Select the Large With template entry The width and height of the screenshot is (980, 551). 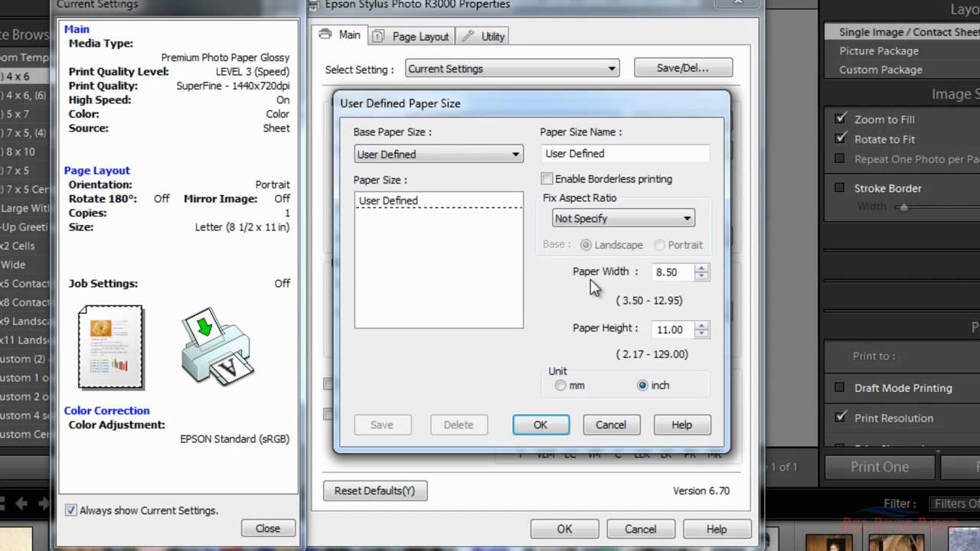point(25,208)
